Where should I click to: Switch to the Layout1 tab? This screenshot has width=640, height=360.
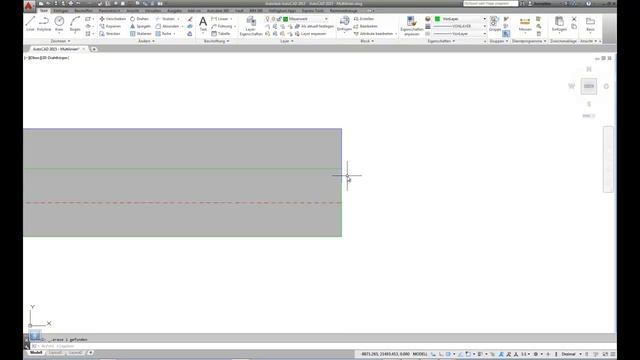(x=56, y=353)
